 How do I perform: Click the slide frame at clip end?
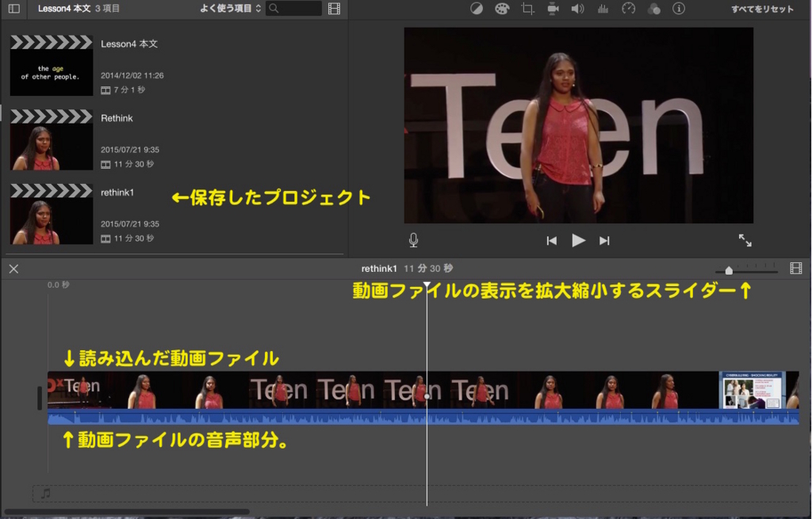point(752,390)
